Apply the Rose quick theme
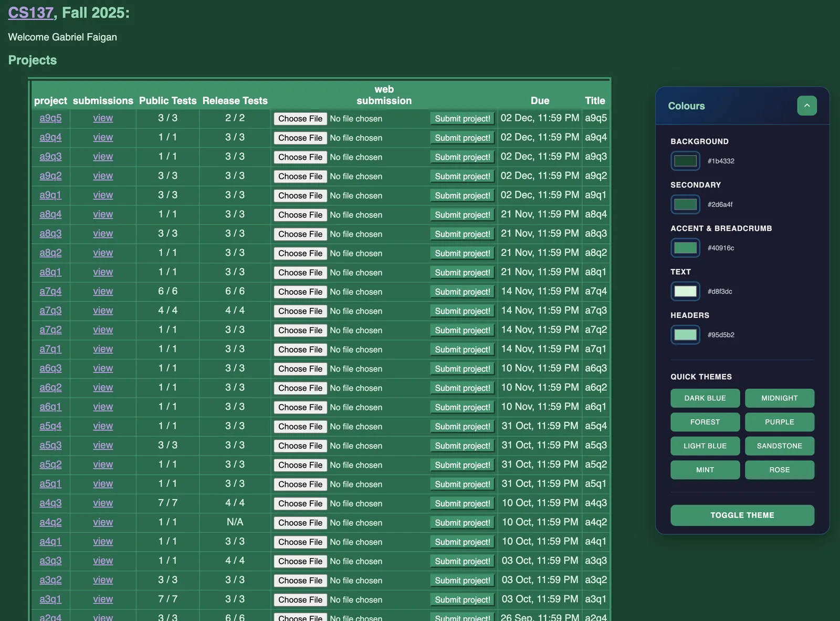840x621 pixels. point(780,470)
